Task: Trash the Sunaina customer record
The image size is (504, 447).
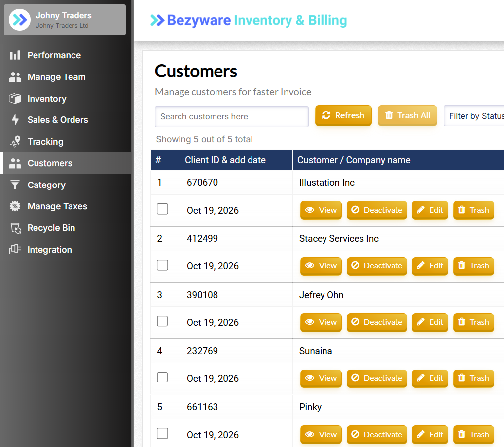Action: click(x=473, y=378)
